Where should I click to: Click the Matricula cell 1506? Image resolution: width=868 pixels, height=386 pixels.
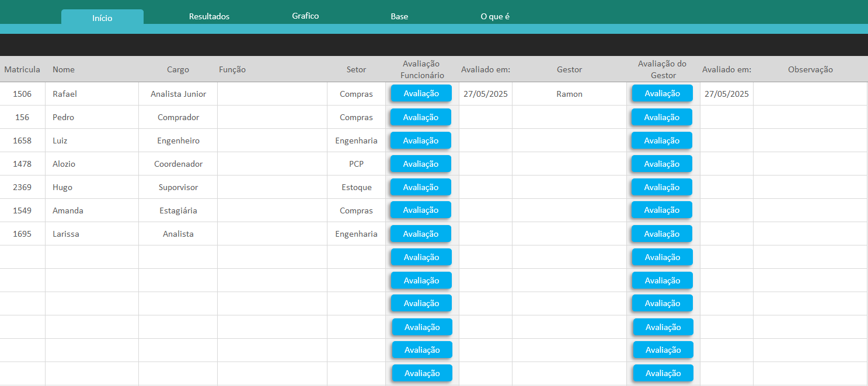(x=22, y=94)
